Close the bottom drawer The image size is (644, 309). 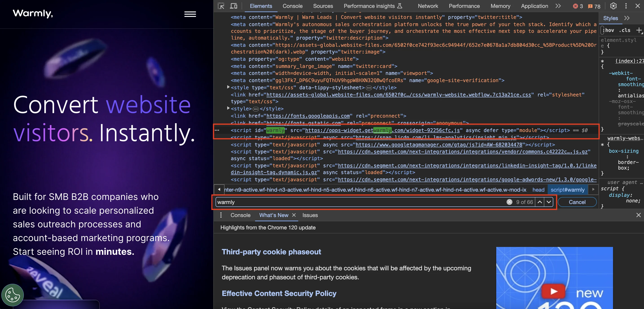click(x=638, y=215)
